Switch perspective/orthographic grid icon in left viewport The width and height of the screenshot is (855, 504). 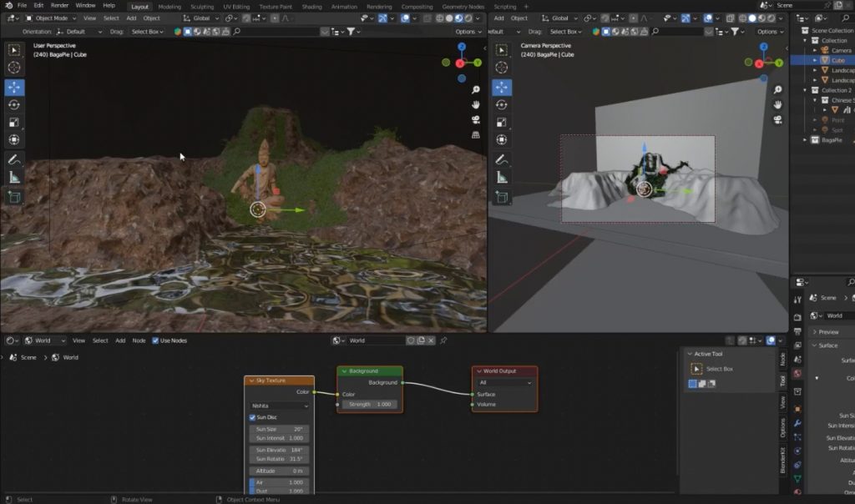coord(475,134)
